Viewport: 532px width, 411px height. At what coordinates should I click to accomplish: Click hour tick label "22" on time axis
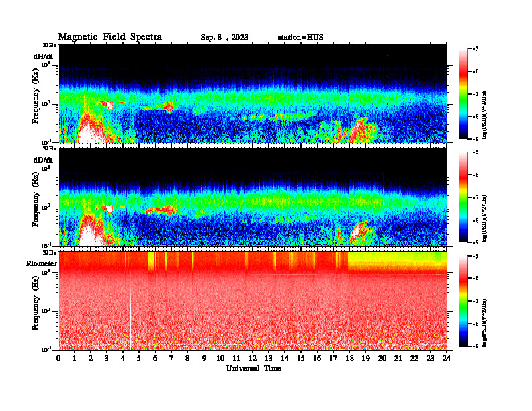(x=414, y=358)
